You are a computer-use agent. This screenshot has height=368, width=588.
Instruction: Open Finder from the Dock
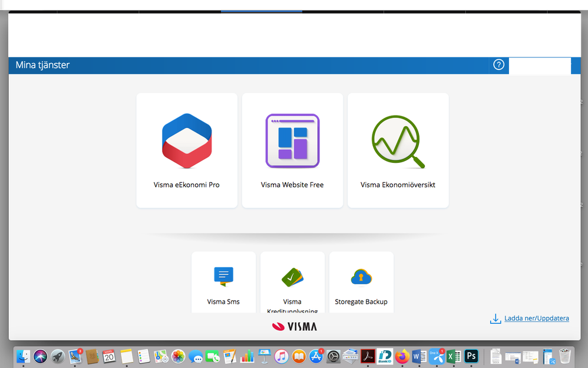pos(23,356)
